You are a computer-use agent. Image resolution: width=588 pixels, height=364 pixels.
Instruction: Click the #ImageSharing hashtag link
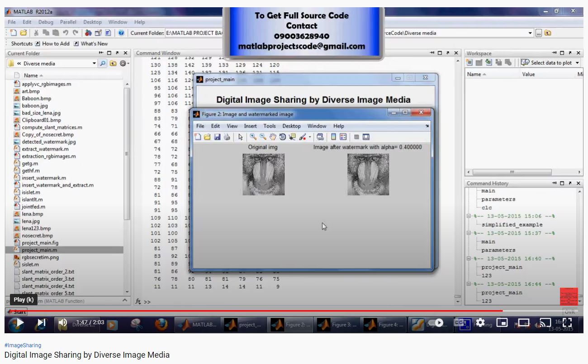point(23,345)
